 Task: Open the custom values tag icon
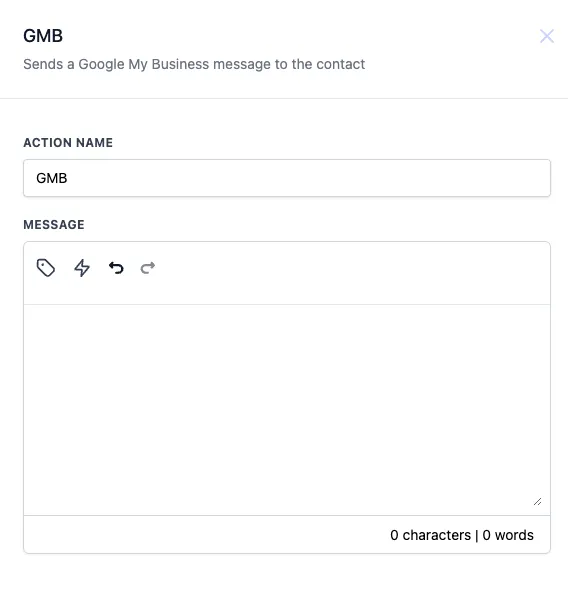tap(46, 268)
